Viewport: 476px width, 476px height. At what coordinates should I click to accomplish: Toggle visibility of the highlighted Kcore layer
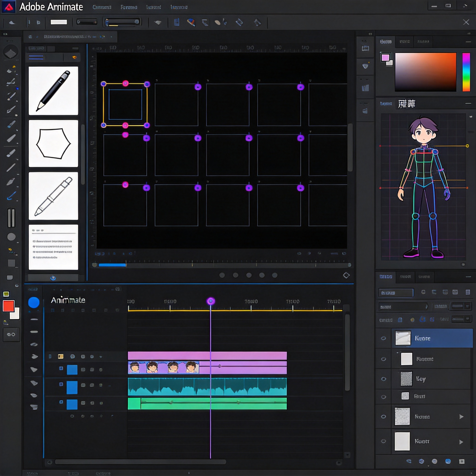coord(383,338)
